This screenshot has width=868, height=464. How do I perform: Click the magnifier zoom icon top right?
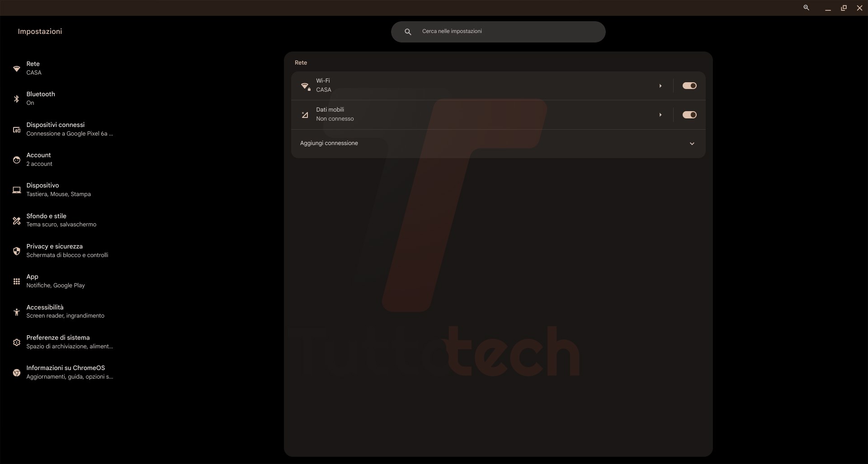(x=807, y=8)
